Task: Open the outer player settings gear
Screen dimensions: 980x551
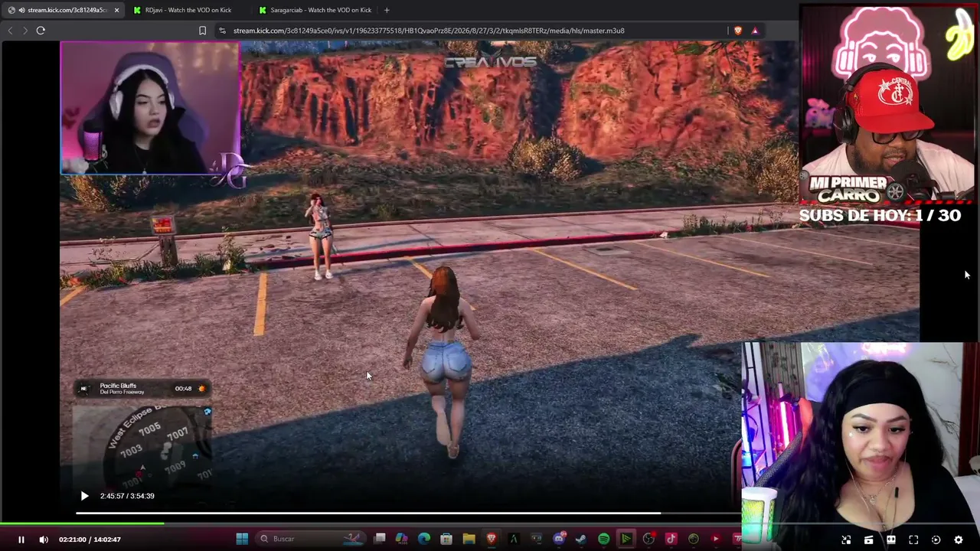Action: pos(958,540)
